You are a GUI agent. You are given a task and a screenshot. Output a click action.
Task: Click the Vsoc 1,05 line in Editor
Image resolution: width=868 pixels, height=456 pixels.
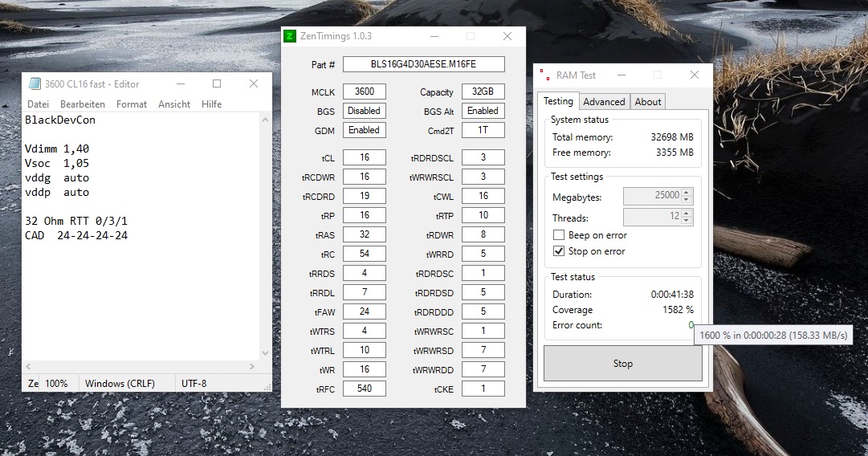click(x=56, y=163)
